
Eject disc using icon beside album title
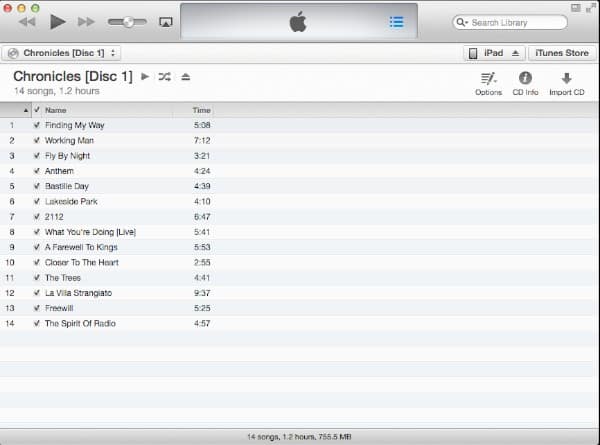[186, 77]
